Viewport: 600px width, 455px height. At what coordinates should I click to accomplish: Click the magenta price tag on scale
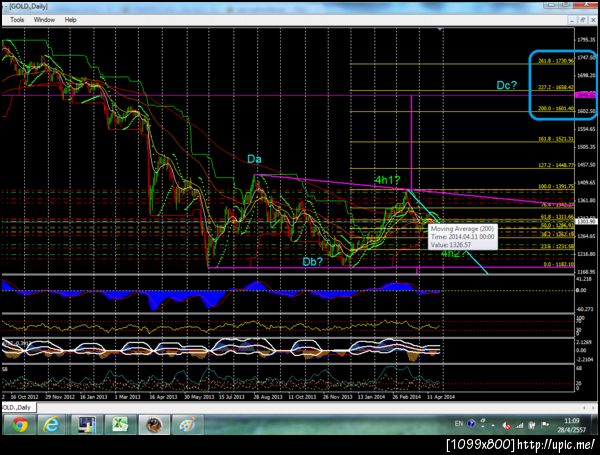[x=585, y=95]
